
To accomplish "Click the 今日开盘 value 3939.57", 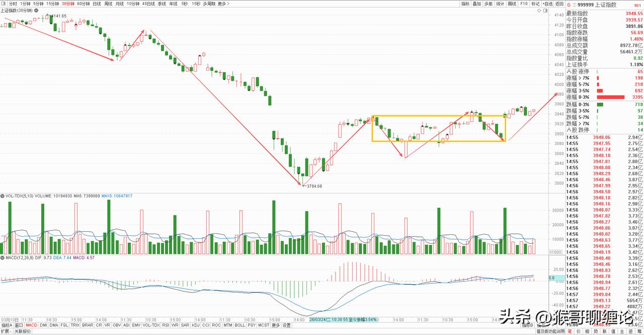I will 633,20.
